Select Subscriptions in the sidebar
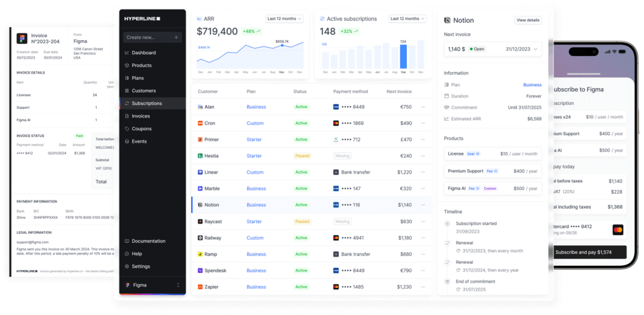This screenshot has width=644, height=315. pos(152,104)
